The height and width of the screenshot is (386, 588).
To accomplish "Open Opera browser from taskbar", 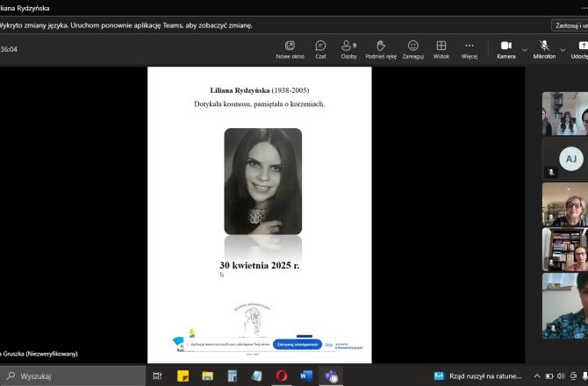I will tap(282, 375).
